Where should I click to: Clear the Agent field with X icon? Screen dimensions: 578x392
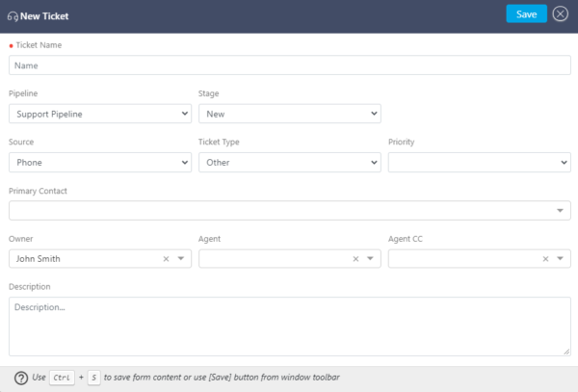pyautogui.click(x=355, y=259)
